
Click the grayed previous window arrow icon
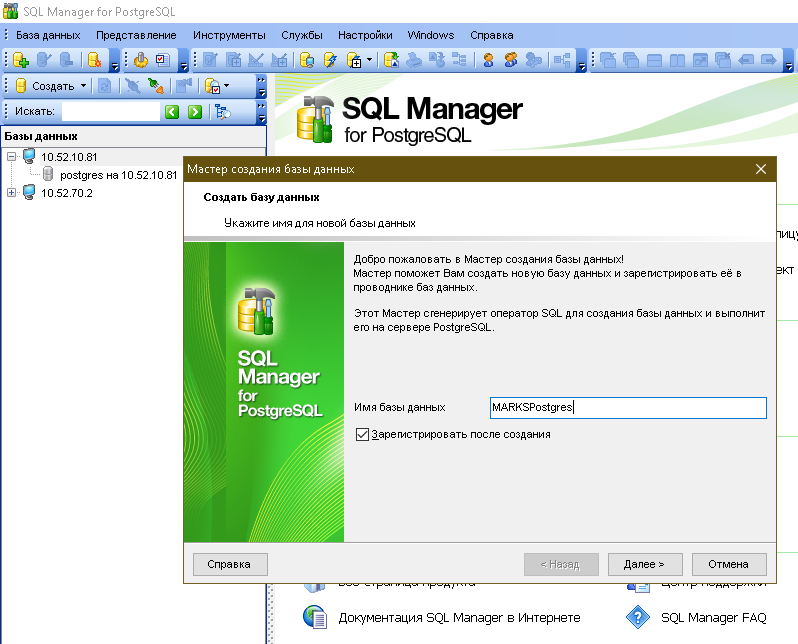(746, 60)
